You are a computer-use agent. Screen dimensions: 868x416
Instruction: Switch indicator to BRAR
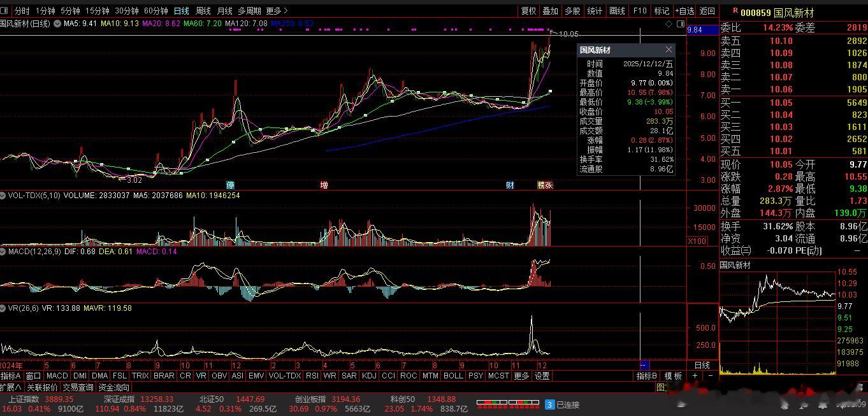click(x=164, y=376)
